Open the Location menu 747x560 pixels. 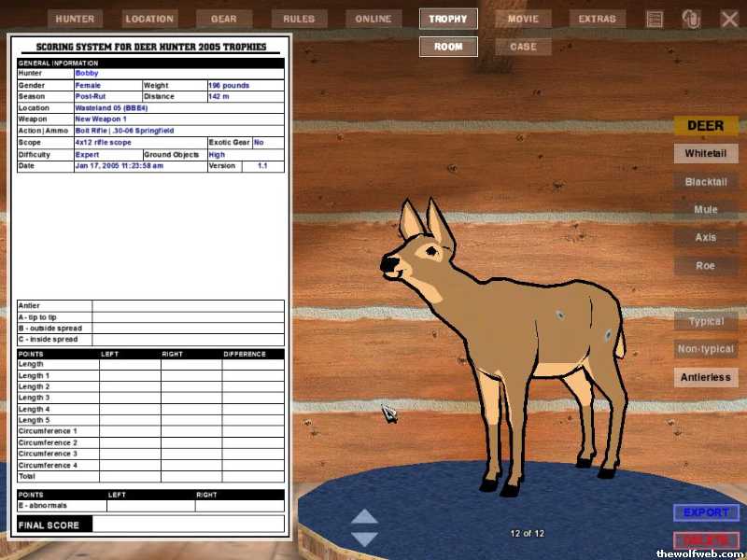[149, 19]
